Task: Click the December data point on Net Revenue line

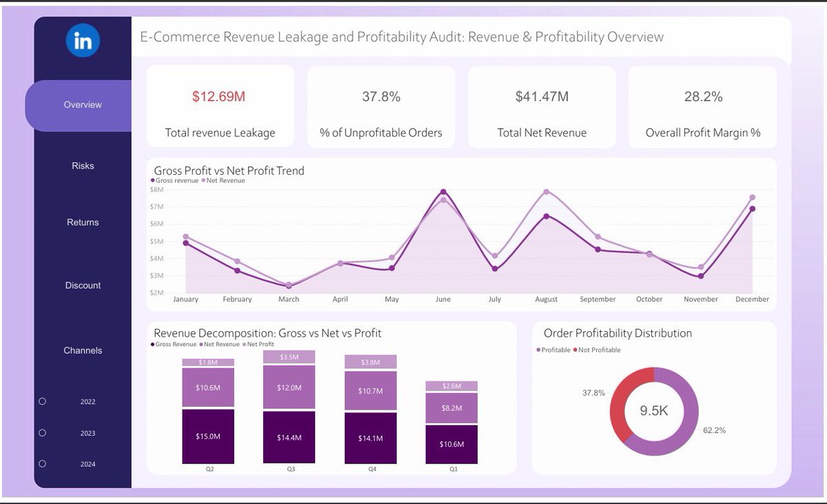Action: tap(752, 198)
